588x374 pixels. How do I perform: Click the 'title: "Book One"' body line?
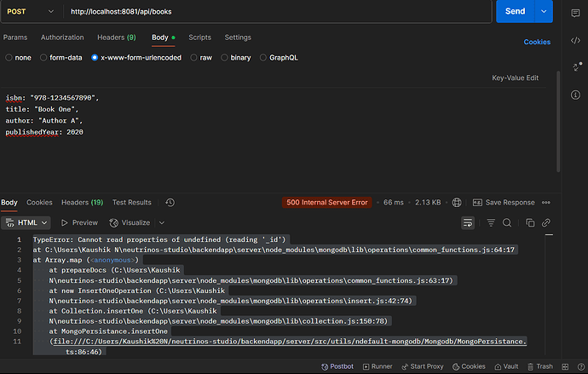point(42,109)
